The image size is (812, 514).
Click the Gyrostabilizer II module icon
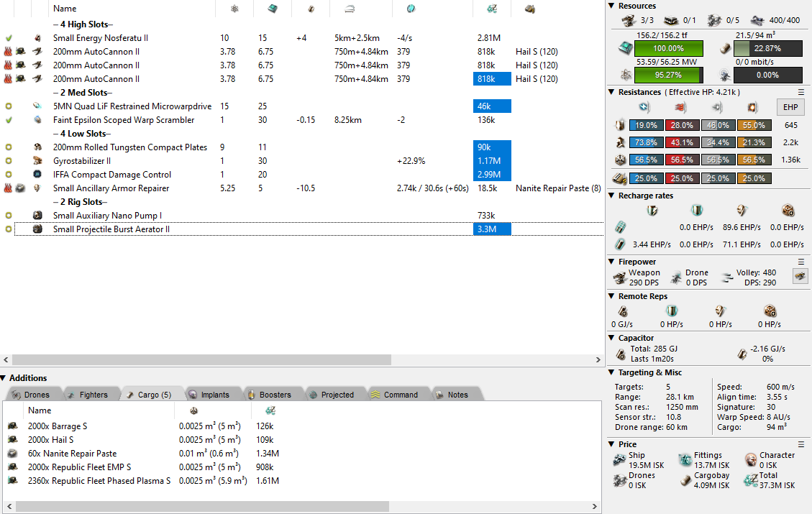tap(37, 161)
